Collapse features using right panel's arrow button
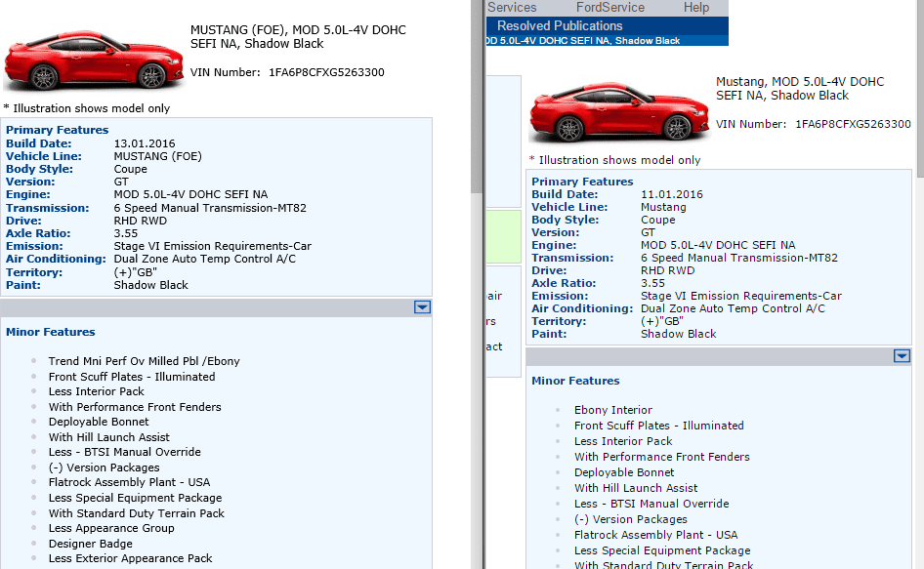Viewport: 924px width, 569px height. [902, 356]
